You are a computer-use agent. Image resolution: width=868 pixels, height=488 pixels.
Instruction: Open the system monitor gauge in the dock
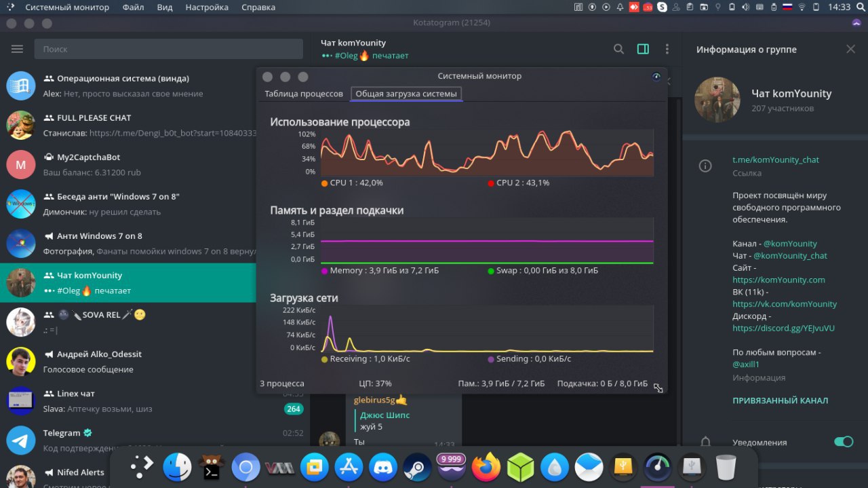[658, 468]
